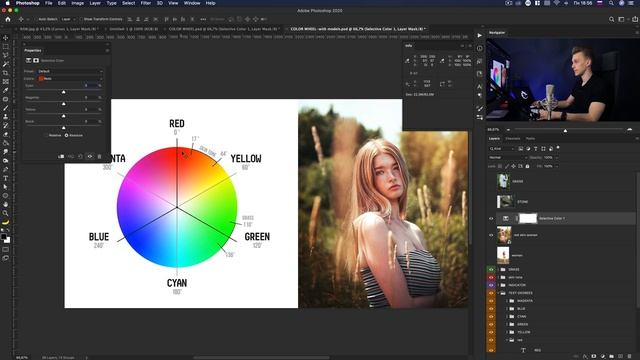This screenshot has height=360, width=640.
Task: Click the Navigator zoom slider handle
Action: point(565,131)
